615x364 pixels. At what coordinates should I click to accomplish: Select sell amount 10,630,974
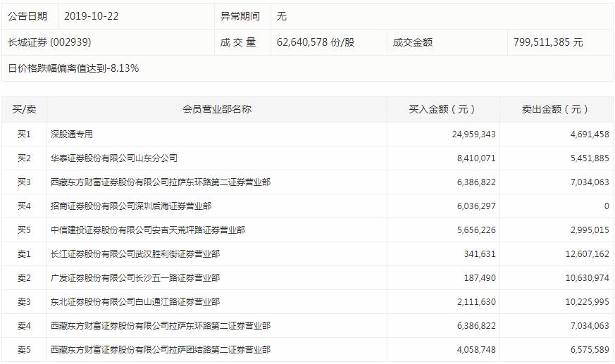tap(587, 278)
